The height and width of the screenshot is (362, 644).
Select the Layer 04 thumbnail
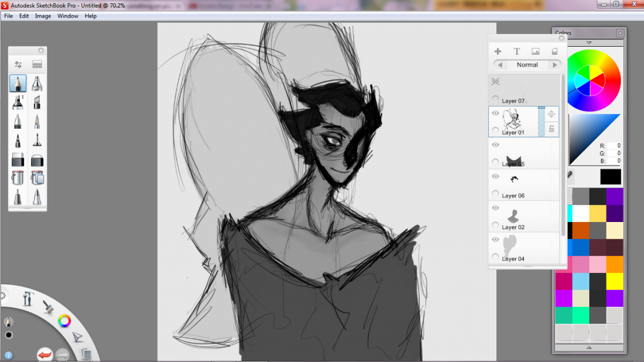coord(511,247)
